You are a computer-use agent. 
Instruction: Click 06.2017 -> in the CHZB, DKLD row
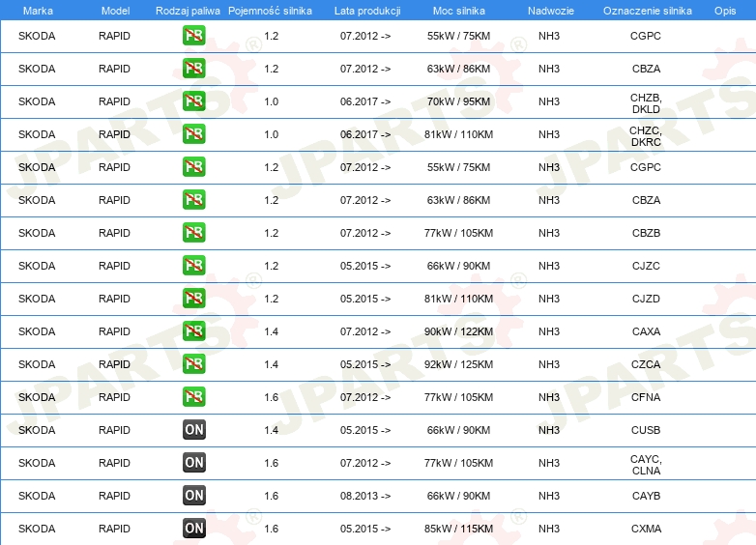[365, 101]
